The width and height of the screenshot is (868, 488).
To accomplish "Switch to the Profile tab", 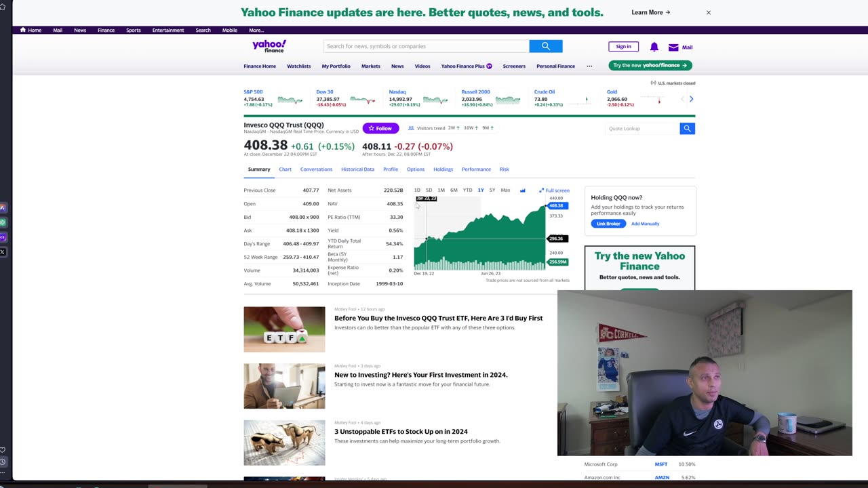I will (391, 169).
